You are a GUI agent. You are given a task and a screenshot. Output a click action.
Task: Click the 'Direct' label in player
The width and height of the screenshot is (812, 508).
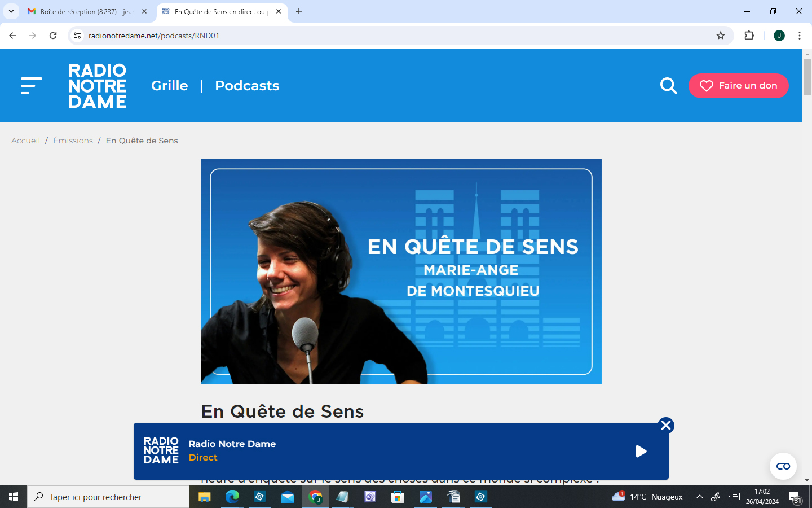coord(203,458)
